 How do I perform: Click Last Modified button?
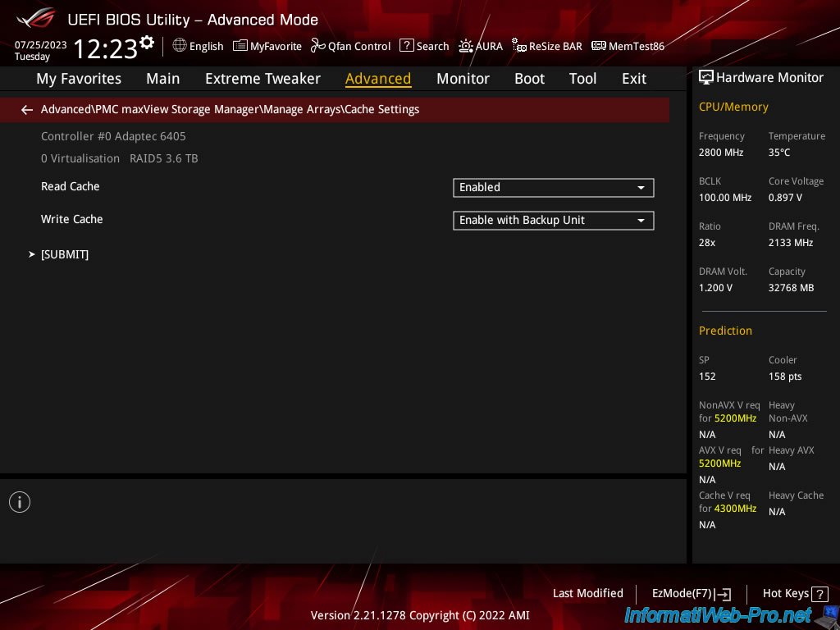[587, 593]
